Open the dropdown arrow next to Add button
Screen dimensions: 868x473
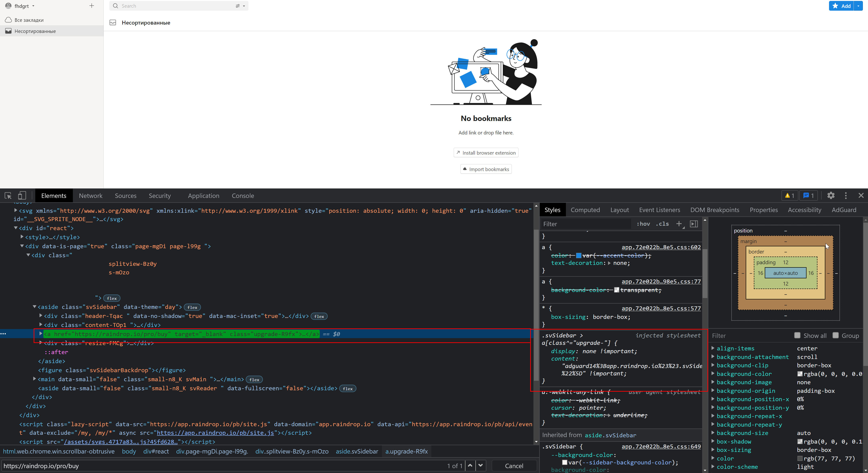pos(858,6)
